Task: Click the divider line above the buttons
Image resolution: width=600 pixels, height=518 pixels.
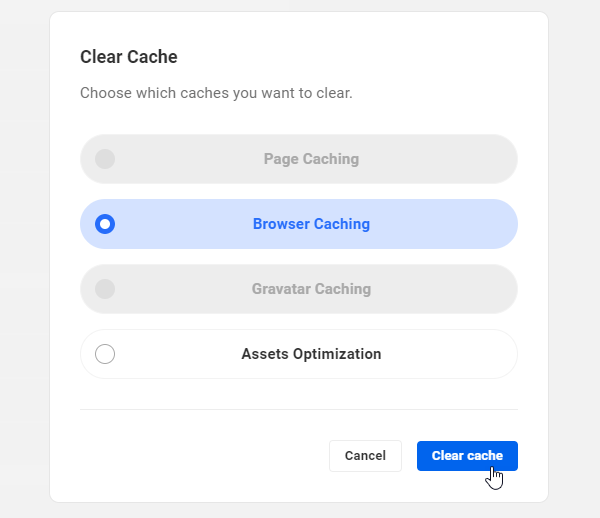Action: (x=299, y=409)
